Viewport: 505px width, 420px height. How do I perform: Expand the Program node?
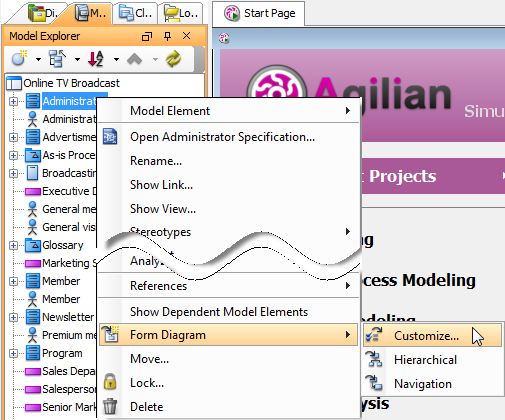click(x=13, y=353)
